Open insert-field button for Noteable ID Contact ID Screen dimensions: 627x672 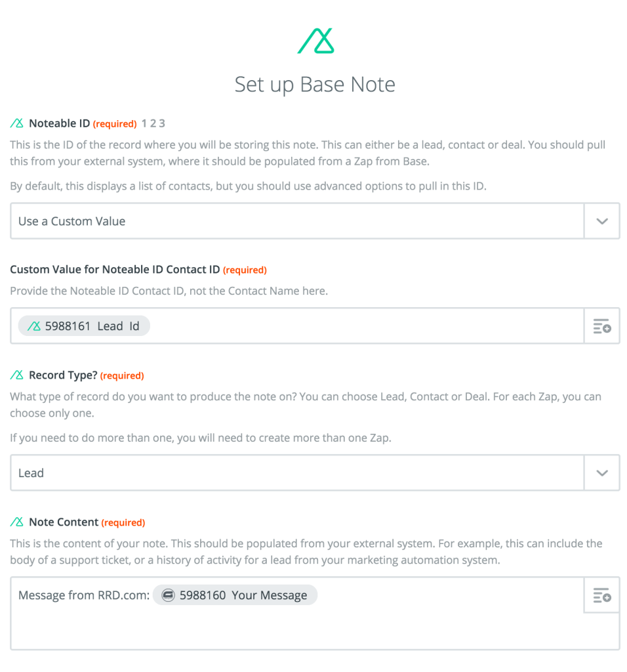601,325
